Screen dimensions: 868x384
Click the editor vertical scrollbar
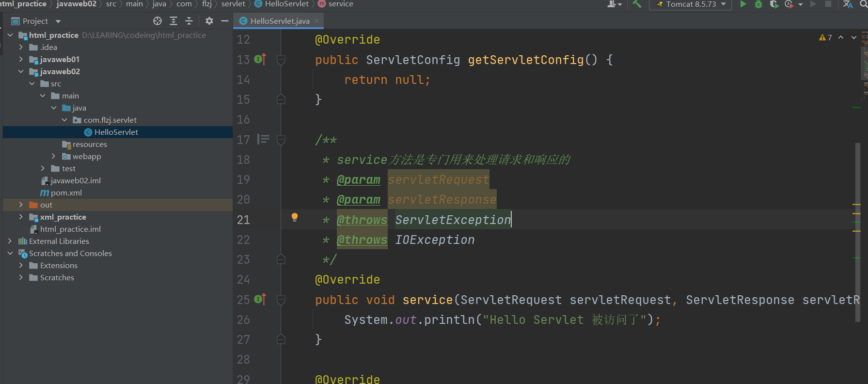pyautogui.click(x=857, y=232)
